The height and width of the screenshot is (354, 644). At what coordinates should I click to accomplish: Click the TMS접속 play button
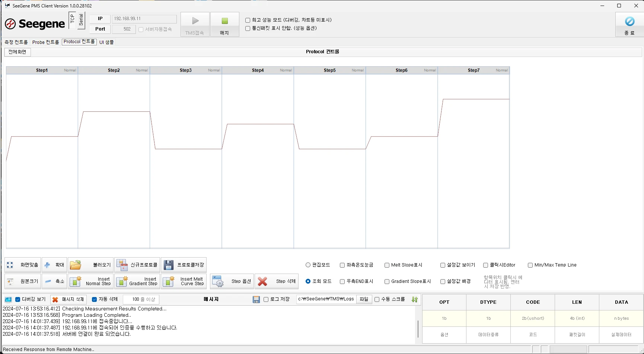pyautogui.click(x=195, y=25)
